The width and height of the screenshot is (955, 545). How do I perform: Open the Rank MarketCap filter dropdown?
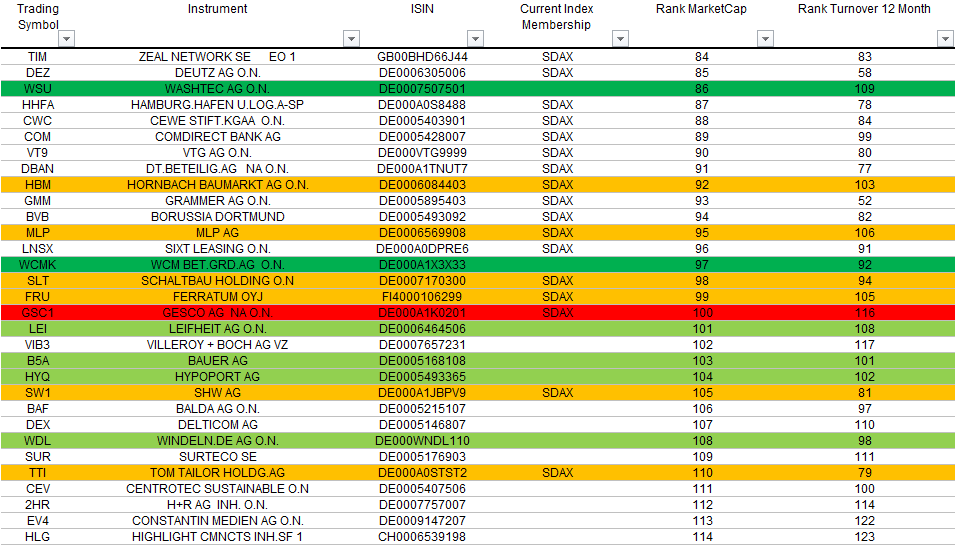pos(766,39)
